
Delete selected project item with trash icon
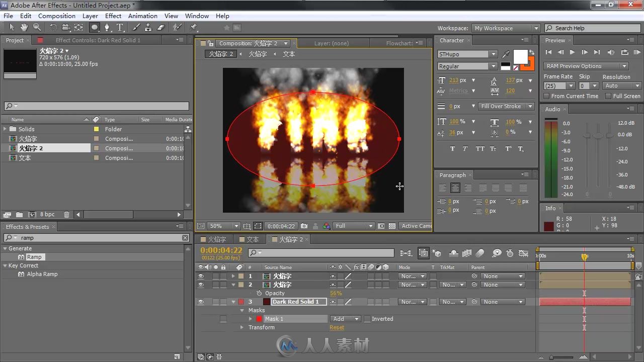(67, 215)
